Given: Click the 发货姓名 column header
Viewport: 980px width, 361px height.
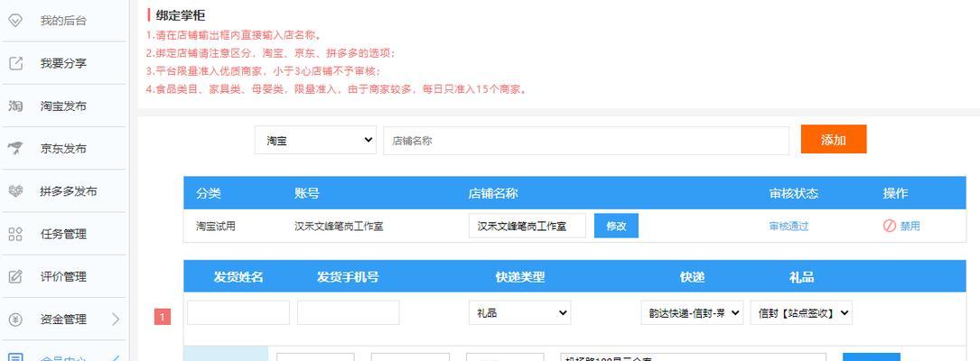Looking at the screenshot, I should tap(238, 277).
